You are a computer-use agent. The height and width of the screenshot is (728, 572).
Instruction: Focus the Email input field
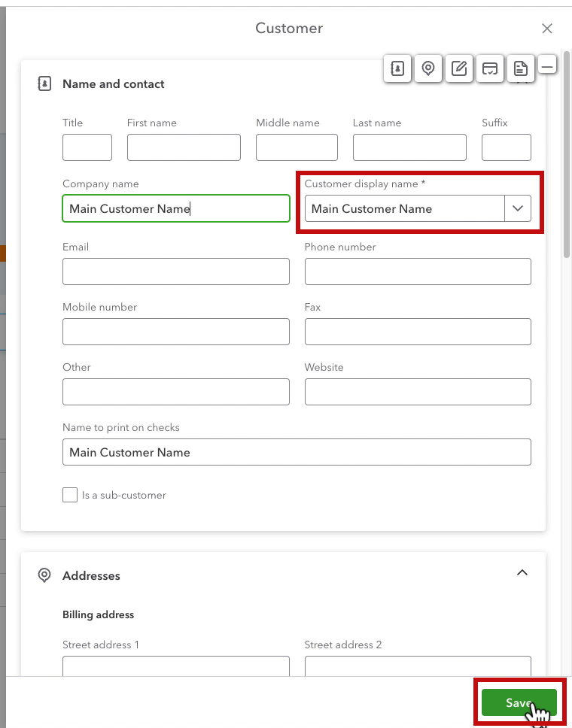pyautogui.click(x=176, y=271)
